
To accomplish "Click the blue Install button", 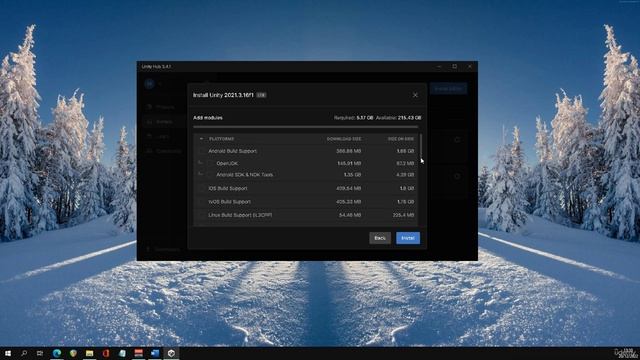I will click(408, 238).
